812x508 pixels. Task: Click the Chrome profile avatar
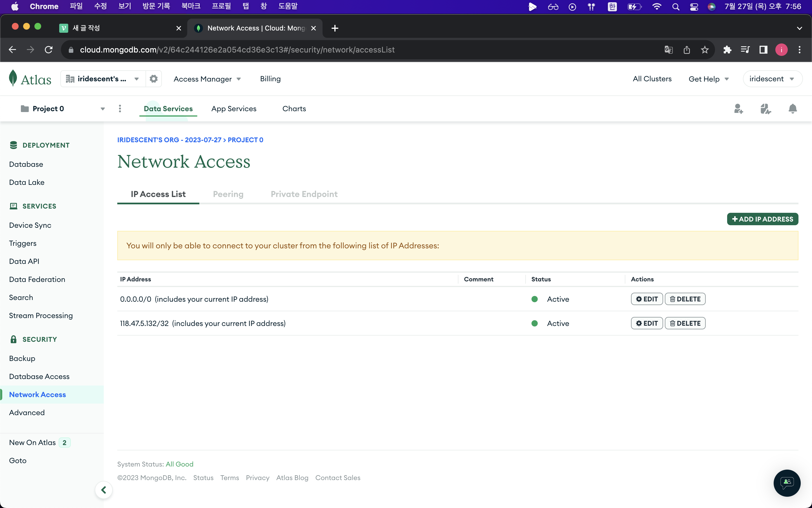[782, 50]
